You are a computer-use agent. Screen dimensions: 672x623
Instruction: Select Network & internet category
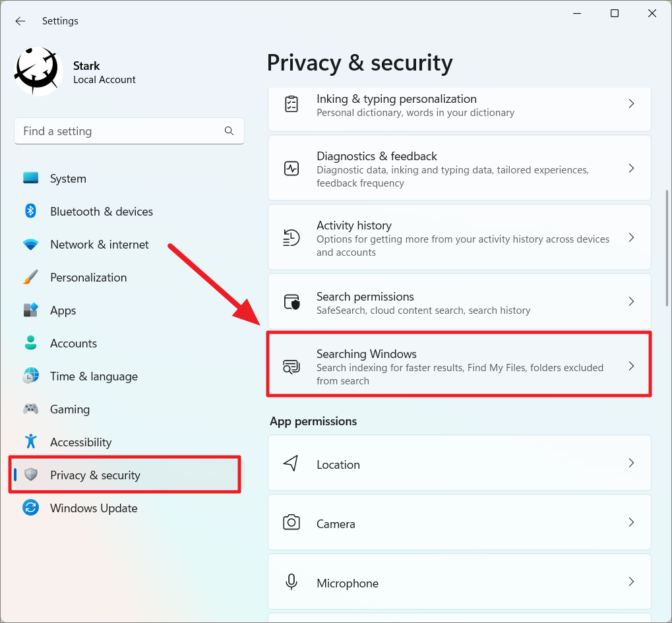[x=100, y=245]
